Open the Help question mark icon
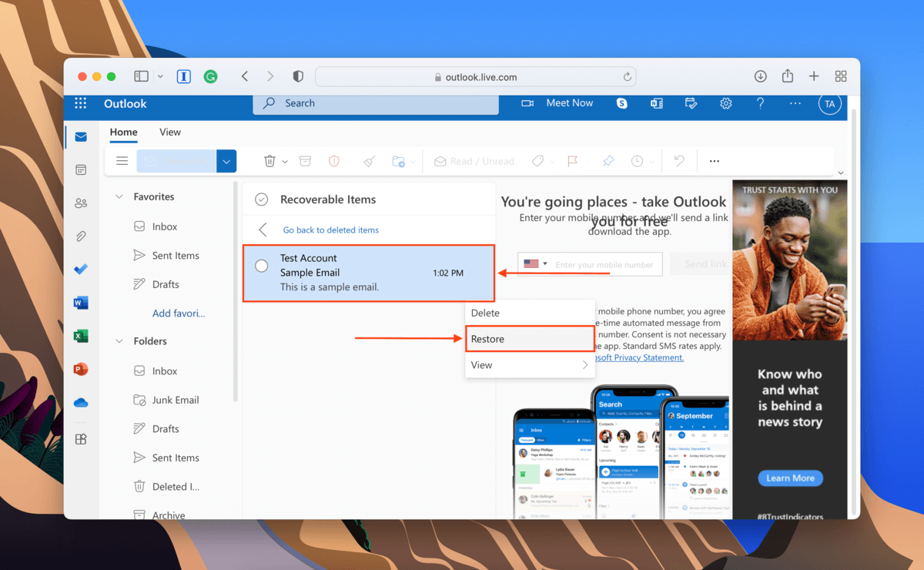This screenshot has width=924, height=570. (x=761, y=103)
